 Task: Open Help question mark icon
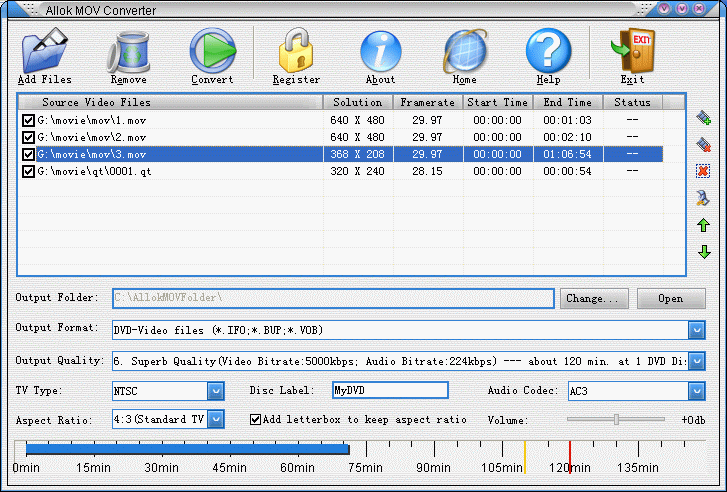[548, 50]
